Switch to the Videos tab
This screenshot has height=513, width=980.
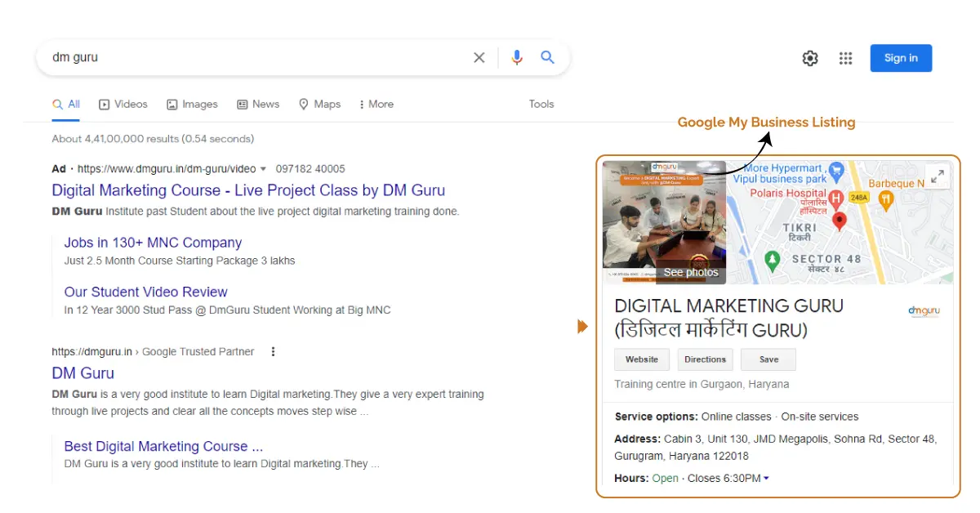point(123,105)
